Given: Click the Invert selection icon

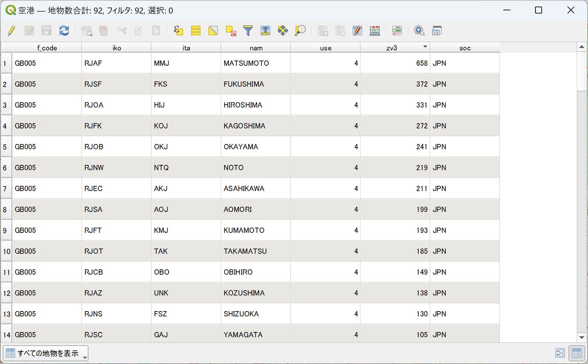Looking at the screenshot, I should [x=213, y=30].
